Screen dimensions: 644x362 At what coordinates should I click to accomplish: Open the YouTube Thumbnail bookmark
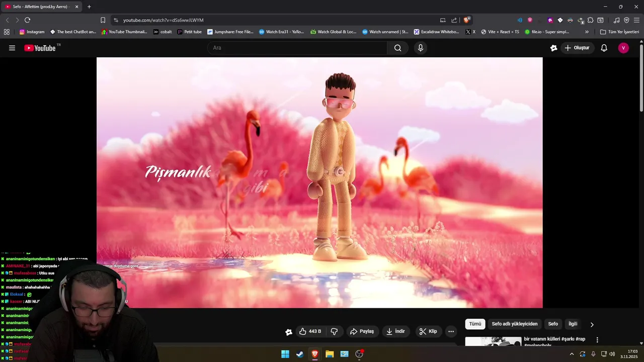[124, 32]
